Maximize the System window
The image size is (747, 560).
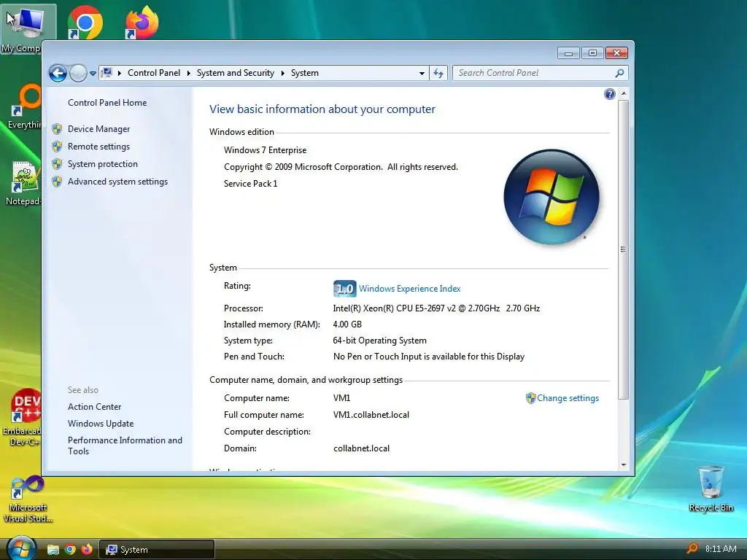coord(592,52)
